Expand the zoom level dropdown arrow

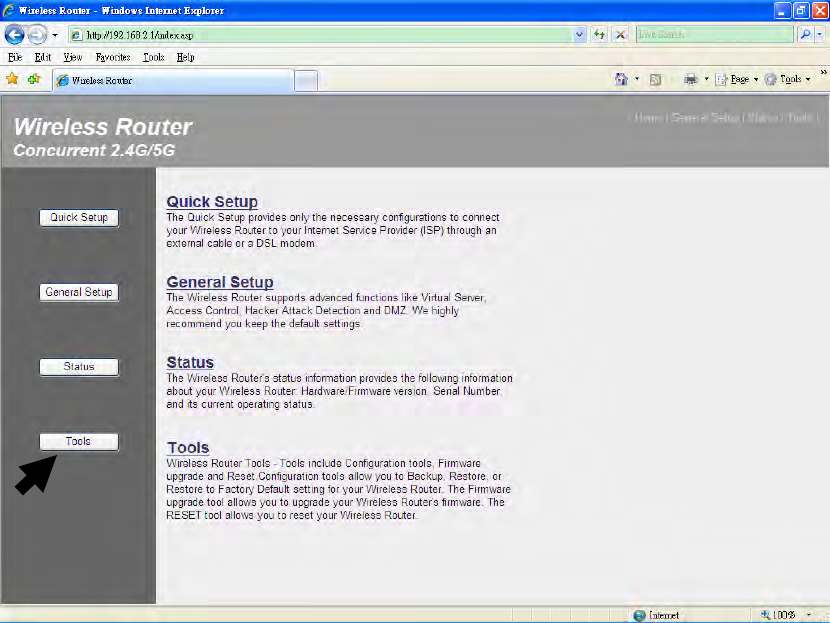pos(808,615)
